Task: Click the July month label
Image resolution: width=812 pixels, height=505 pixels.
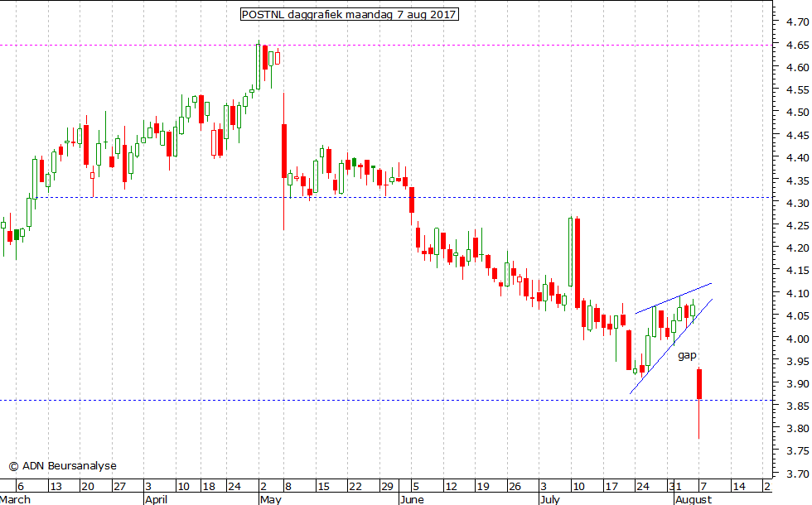Action: 549,499
